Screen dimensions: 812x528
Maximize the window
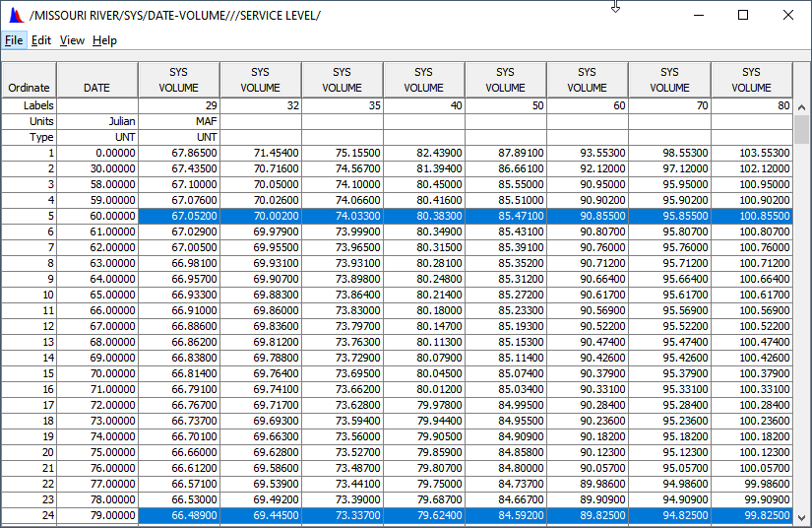743,15
